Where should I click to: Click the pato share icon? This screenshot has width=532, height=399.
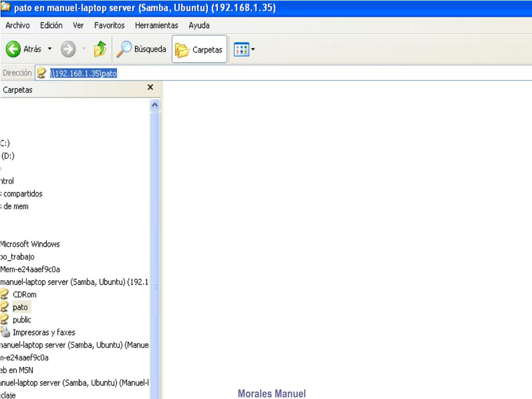tap(4, 307)
